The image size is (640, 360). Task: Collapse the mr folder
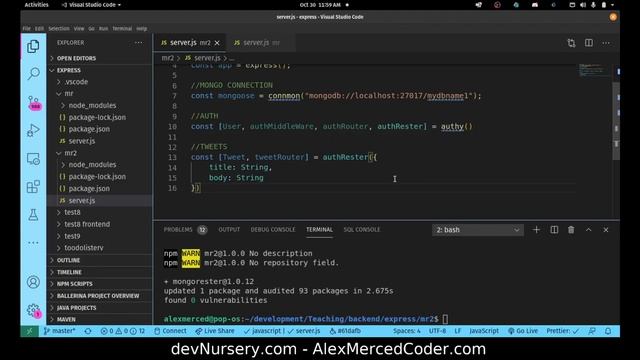tap(100, 94)
